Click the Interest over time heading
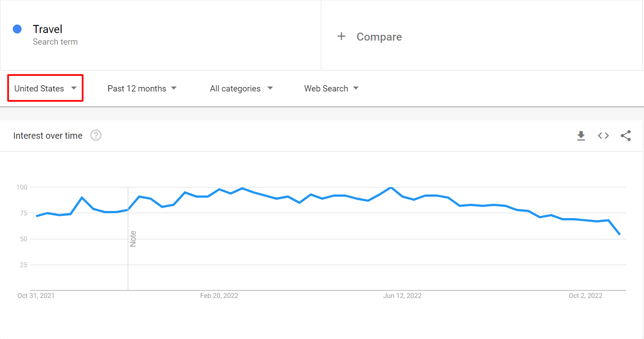644x339 pixels. [x=48, y=136]
